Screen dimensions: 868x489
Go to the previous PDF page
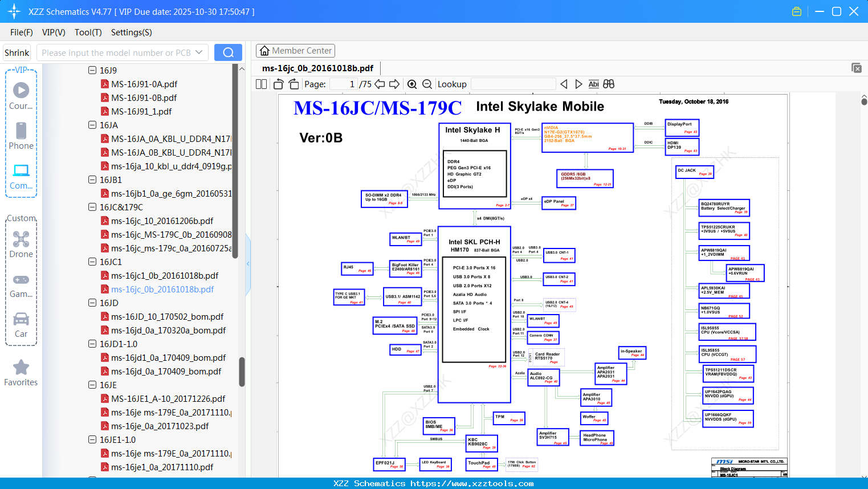tap(380, 84)
